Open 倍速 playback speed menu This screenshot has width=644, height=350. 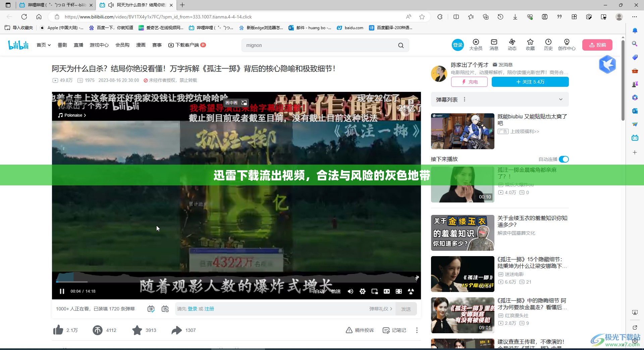coord(336,291)
